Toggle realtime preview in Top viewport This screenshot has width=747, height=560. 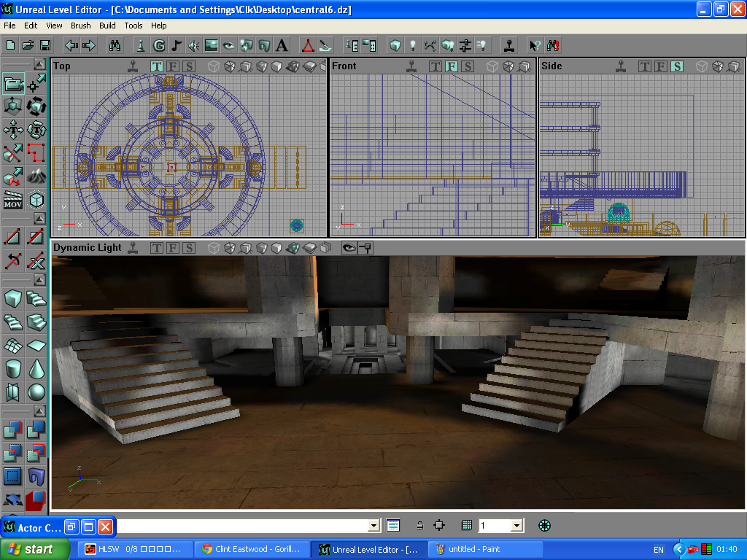pos(133,66)
